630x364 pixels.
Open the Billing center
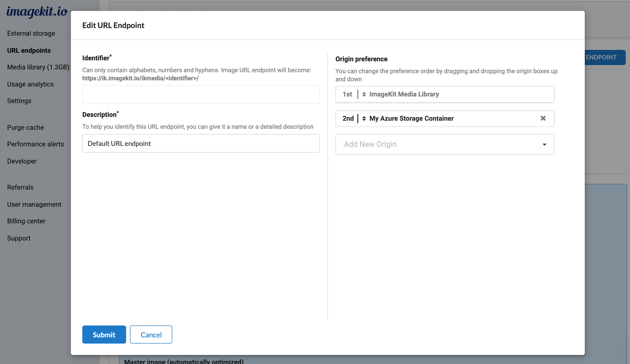pos(26,221)
